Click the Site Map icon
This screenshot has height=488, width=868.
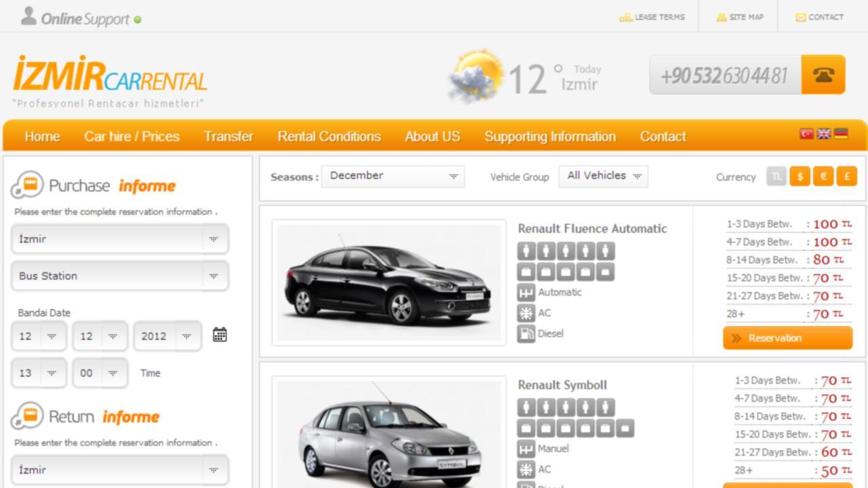[722, 18]
